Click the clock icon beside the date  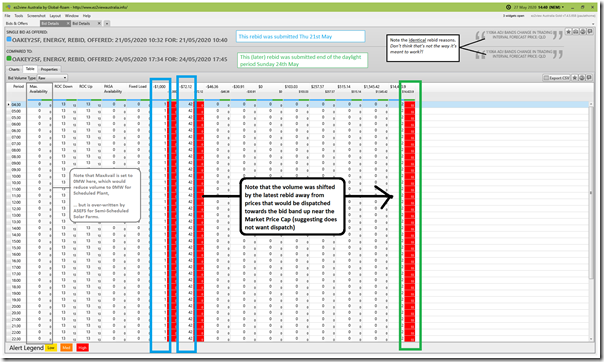508,7
